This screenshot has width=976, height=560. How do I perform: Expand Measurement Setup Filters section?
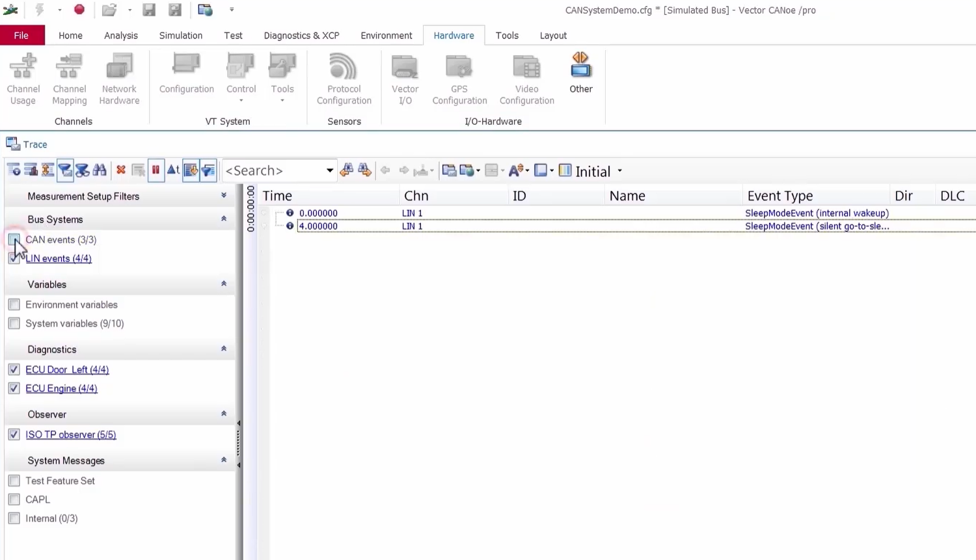click(224, 196)
